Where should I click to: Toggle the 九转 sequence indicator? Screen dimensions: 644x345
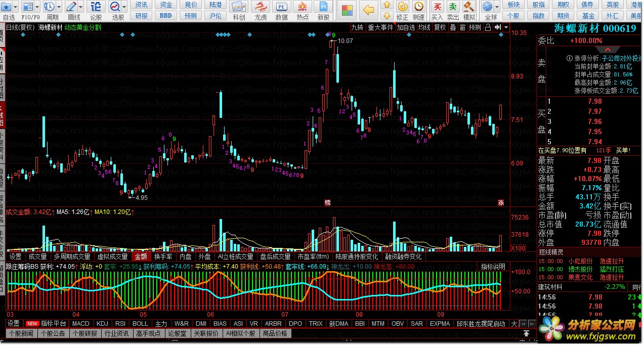[357, 27]
